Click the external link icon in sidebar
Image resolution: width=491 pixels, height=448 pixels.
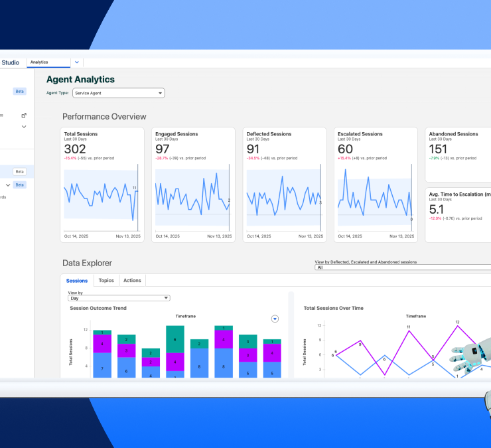(24, 115)
